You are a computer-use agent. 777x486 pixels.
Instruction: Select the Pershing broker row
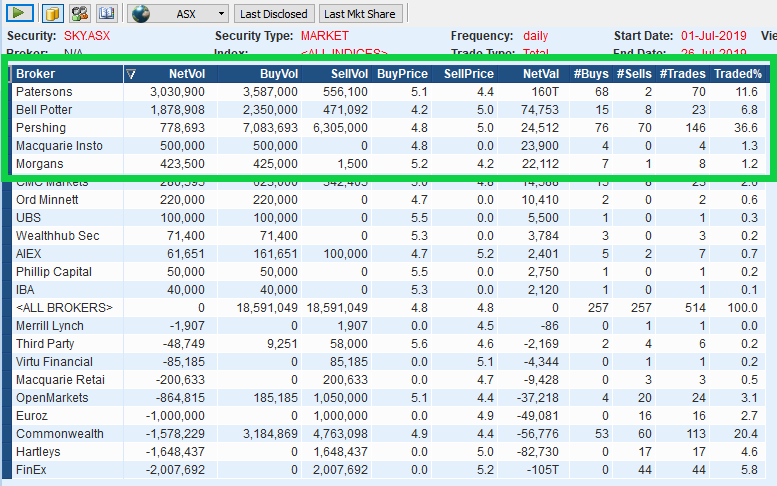pyautogui.click(x=389, y=128)
